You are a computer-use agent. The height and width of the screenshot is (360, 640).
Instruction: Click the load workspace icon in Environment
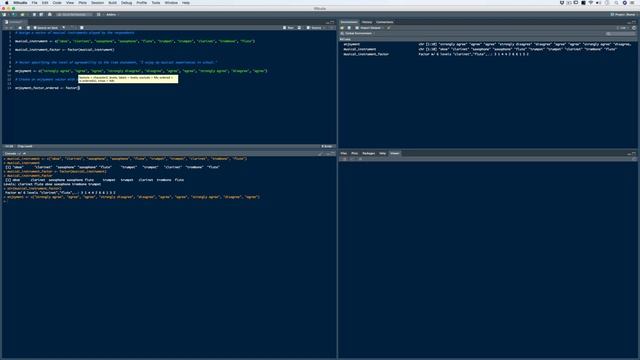pos(342,28)
